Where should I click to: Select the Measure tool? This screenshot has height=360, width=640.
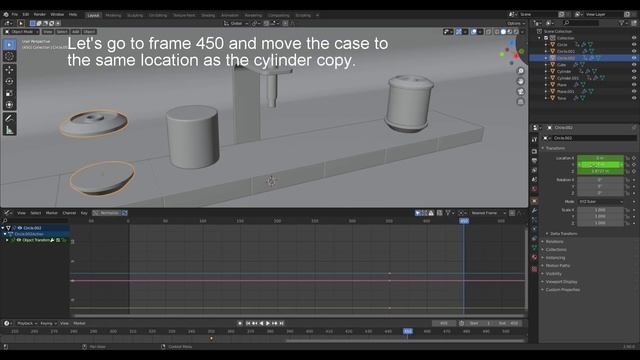coord(9,130)
